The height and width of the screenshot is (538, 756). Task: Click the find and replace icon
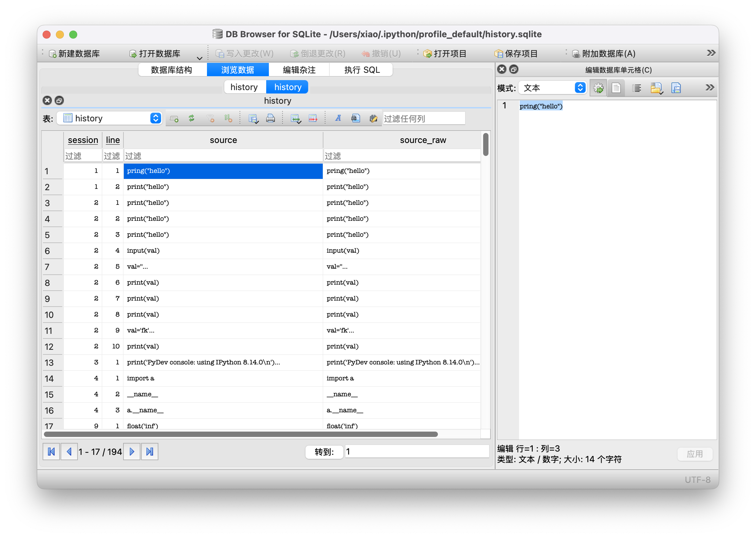(x=373, y=118)
